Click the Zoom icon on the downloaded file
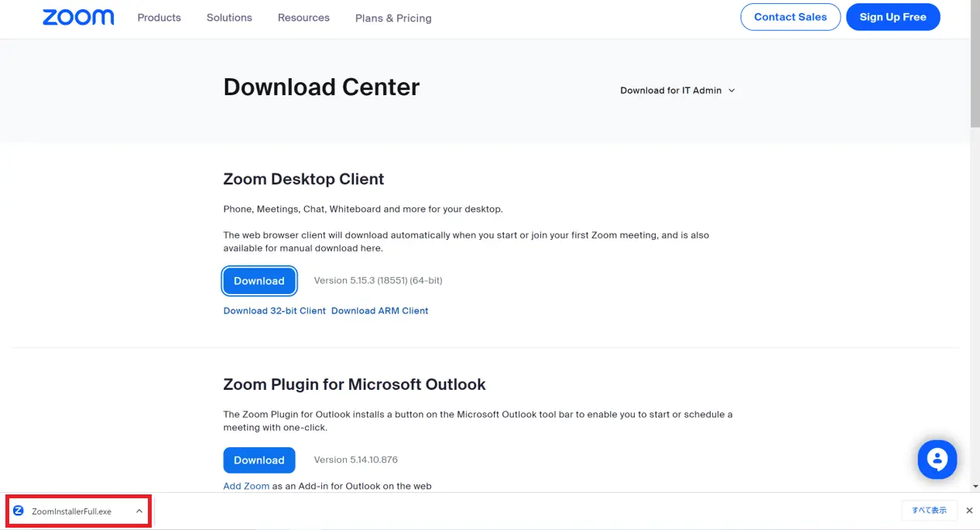This screenshot has height=530, width=980. point(19,511)
